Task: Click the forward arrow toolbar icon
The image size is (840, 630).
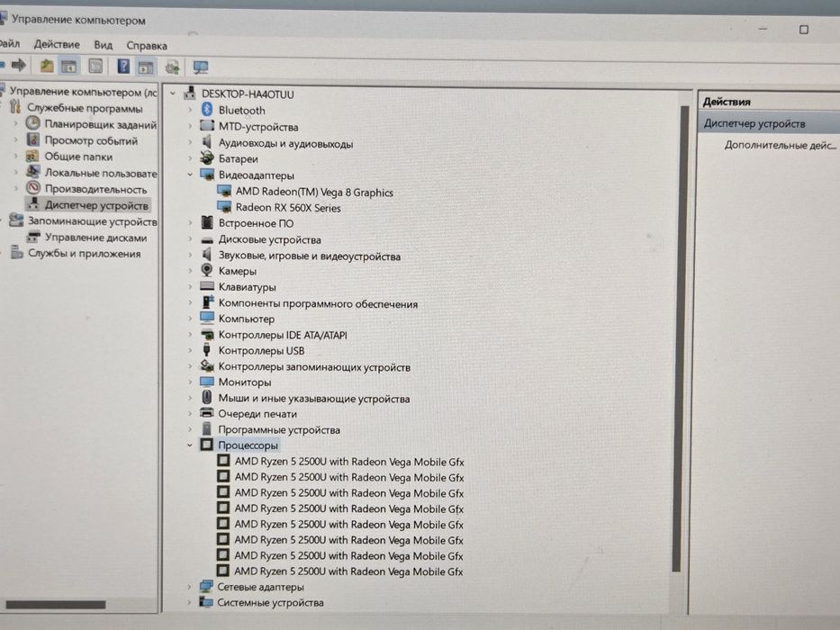Action: click(x=19, y=66)
